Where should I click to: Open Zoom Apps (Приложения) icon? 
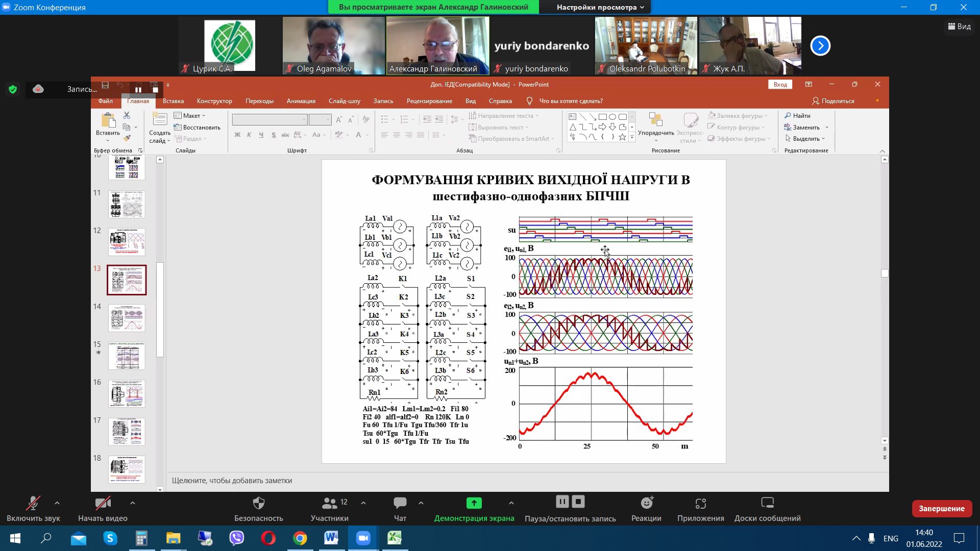coord(700,503)
